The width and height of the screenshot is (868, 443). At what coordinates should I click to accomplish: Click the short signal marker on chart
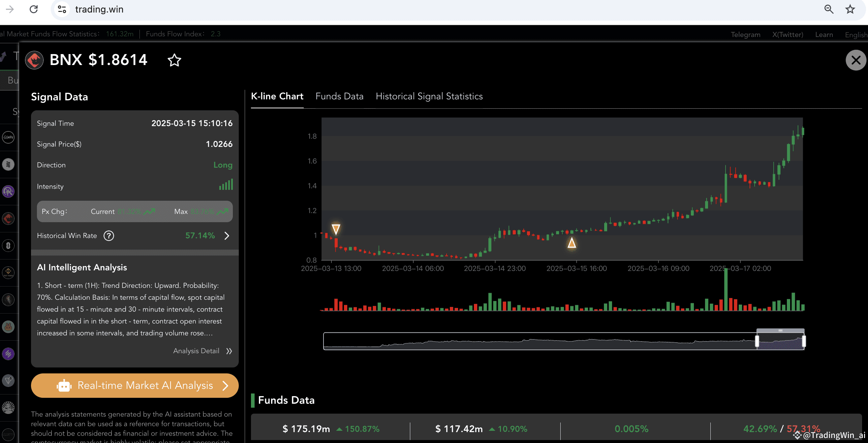click(x=336, y=229)
